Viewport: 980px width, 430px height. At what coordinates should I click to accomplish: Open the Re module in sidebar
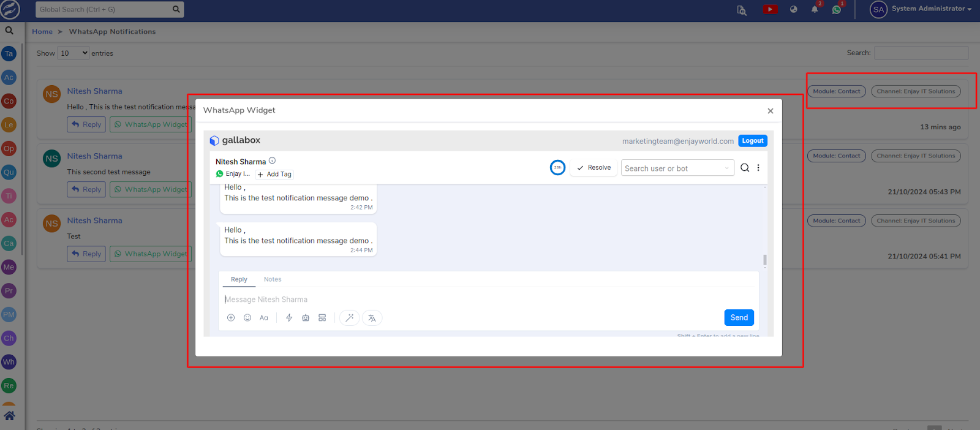tap(9, 386)
